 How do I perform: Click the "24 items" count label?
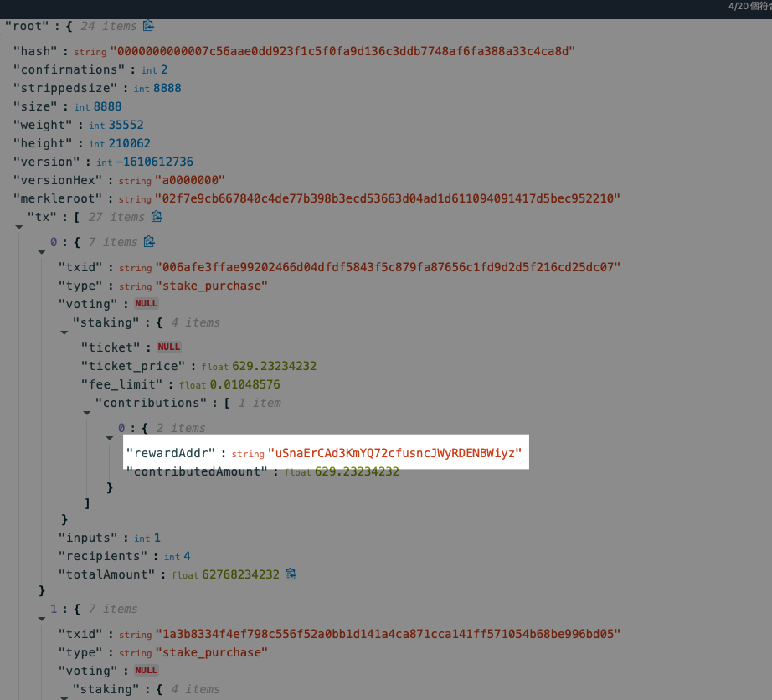pyautogui.click(x=108, y=26)
